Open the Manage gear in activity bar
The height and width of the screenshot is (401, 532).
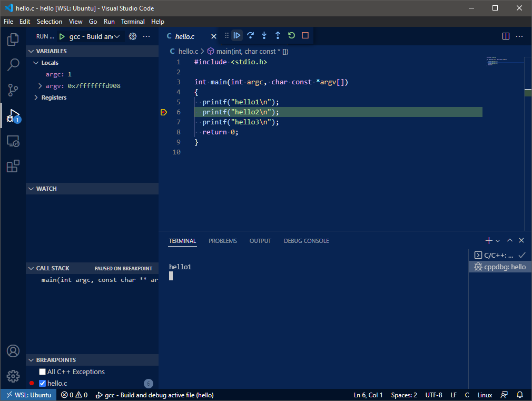[x=13, y=376]
